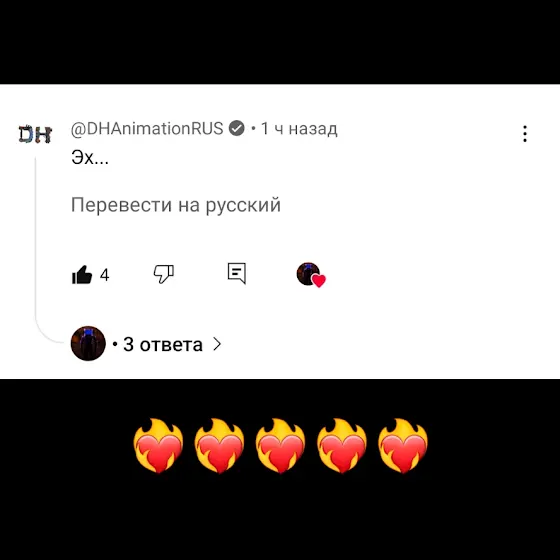Click the "1 ч назад" timestamp
This screenshot has width=560, height=560.
[299, 129]
